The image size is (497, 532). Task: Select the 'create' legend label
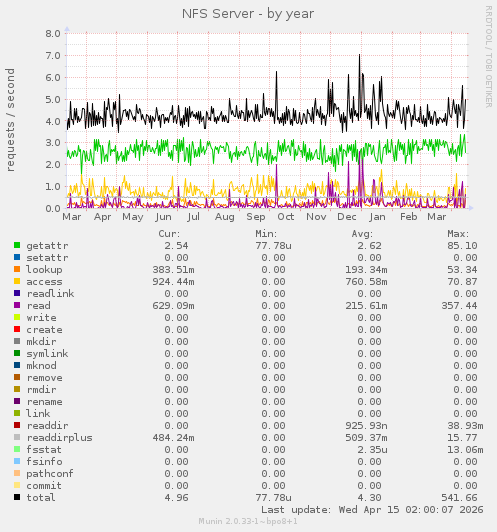click(44, 330)
